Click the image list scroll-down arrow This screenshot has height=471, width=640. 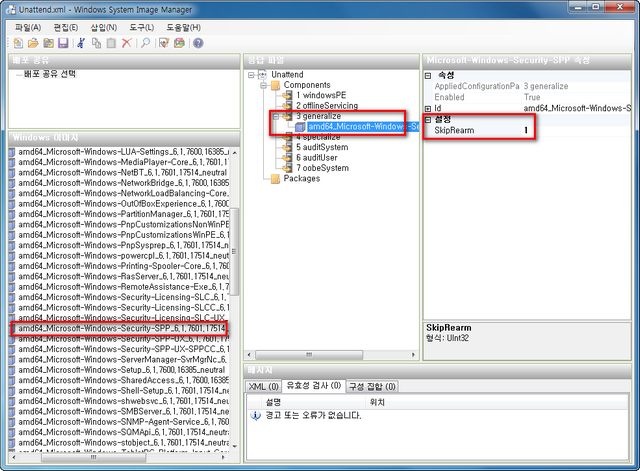(234, 447)
